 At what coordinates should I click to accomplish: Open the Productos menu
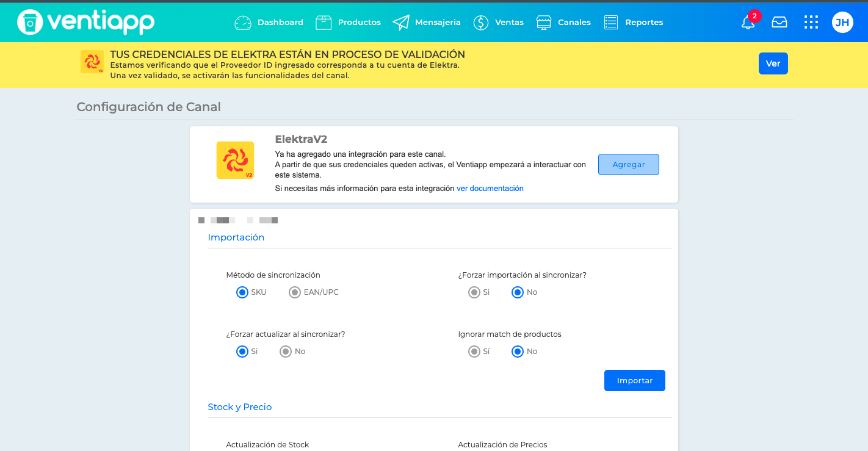pos(348,23)
